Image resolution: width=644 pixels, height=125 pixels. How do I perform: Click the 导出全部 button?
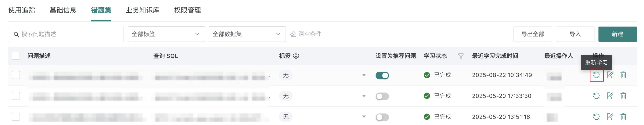point(533,34)
